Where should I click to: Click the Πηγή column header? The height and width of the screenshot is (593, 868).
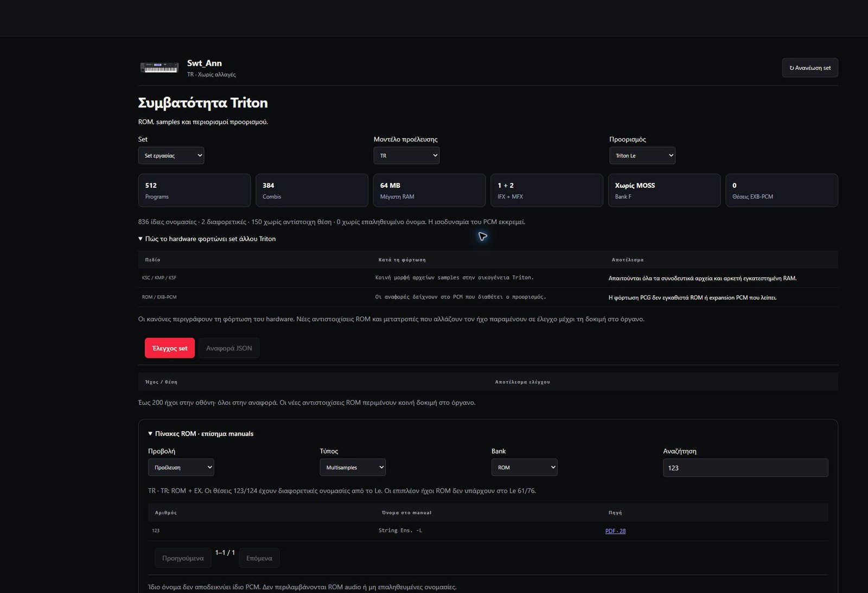click(615, 513)
